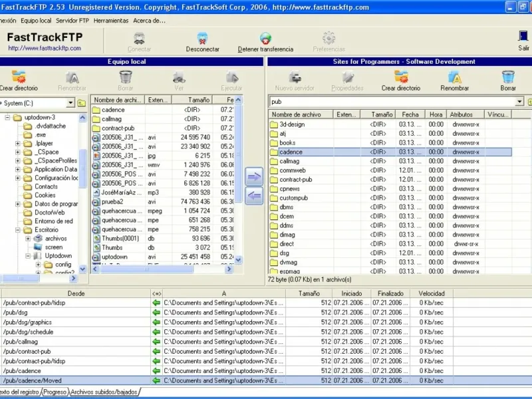
Task: Expand the _CSpace tree folder
Action: (x=18, y=152)
